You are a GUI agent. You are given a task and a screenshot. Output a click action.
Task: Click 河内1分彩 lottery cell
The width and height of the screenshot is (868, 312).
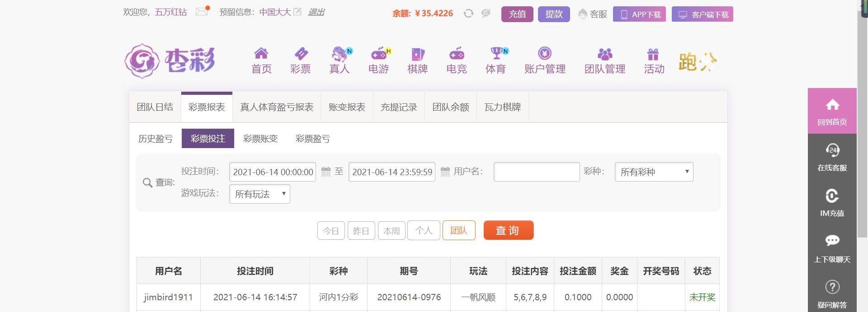click(x=339, y=297)
